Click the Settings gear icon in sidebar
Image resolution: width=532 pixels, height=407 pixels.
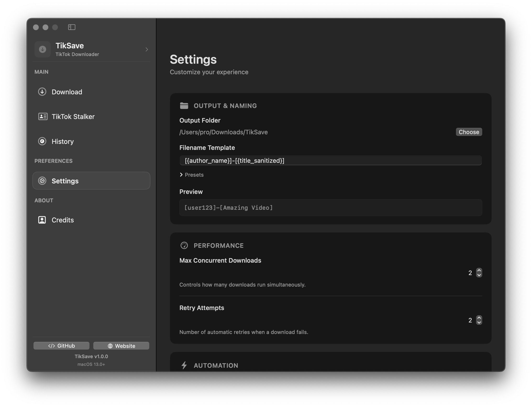(42, 181)
